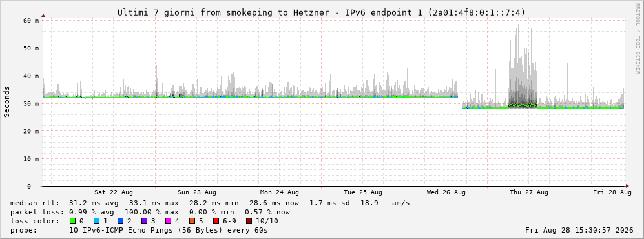Screen dimensions: 644x239
Task: Click the magenta loss color 4 swatch
Action: click(x=169, y=221)
